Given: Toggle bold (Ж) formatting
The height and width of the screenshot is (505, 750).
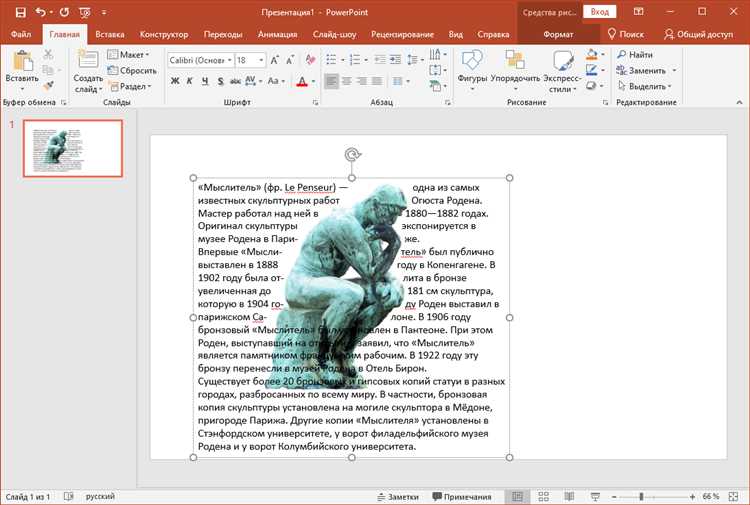Looking at the screenshot, I should [x=175, y=81].
